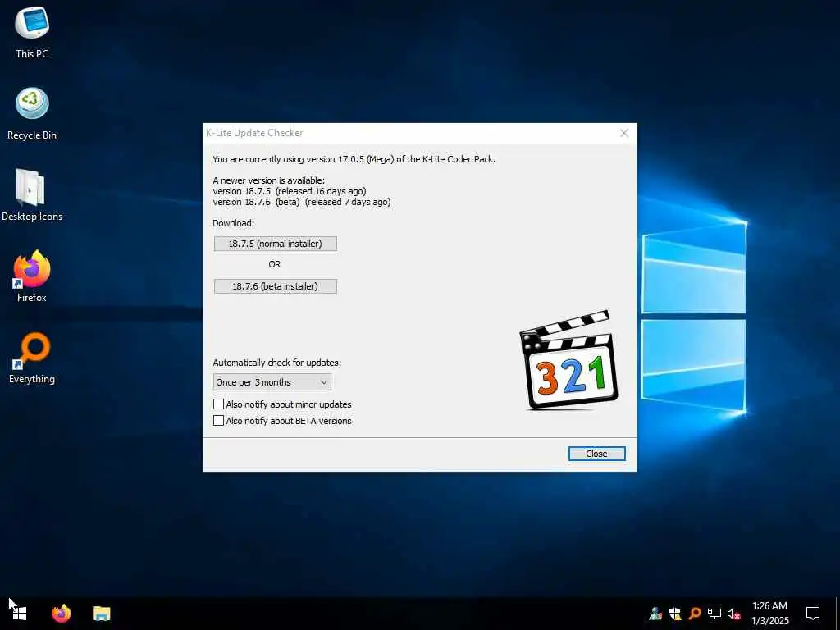Launch Firefox from the taskbar

[x=61, y=614]
